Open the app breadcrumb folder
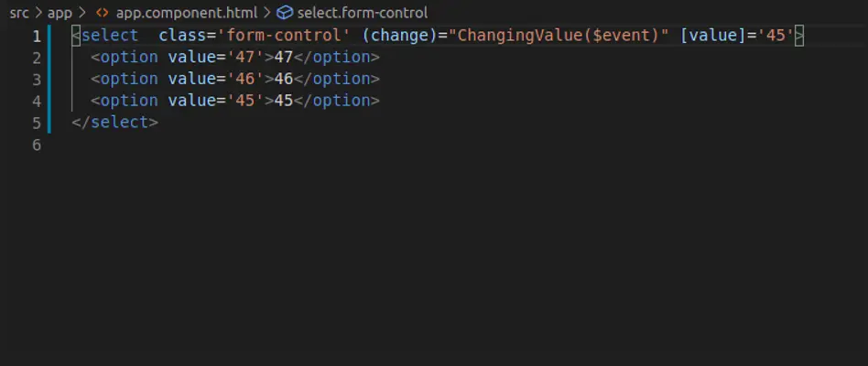The height and width of the screenshot is (366, 868). tap(60, 13)
